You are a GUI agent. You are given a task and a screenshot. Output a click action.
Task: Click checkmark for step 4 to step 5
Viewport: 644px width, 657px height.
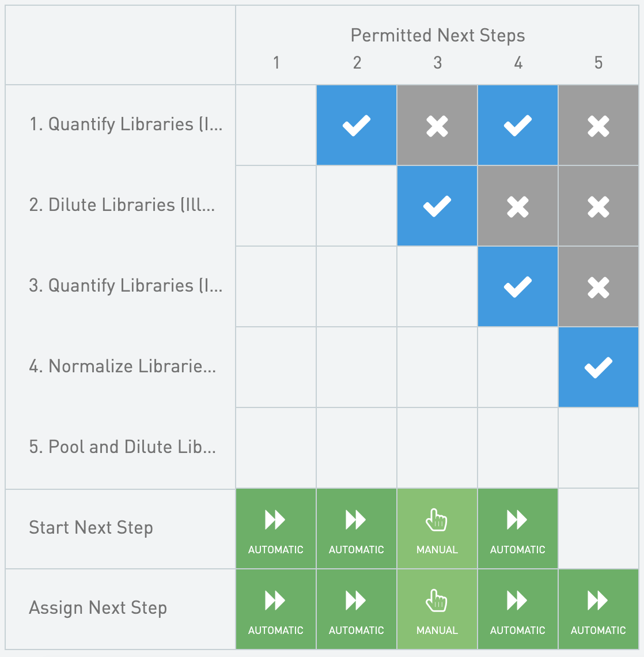pyautogui.click(x=598, y=368)
